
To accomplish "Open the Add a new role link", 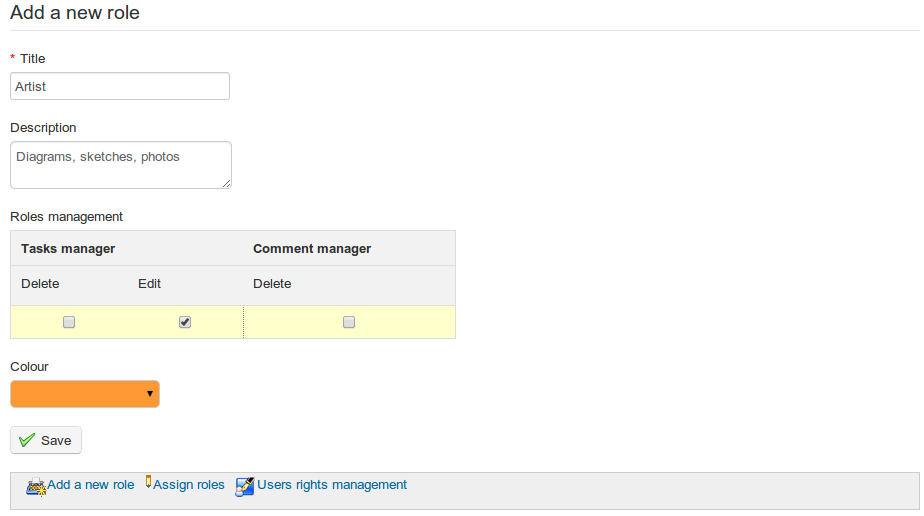I will [91, 485].
